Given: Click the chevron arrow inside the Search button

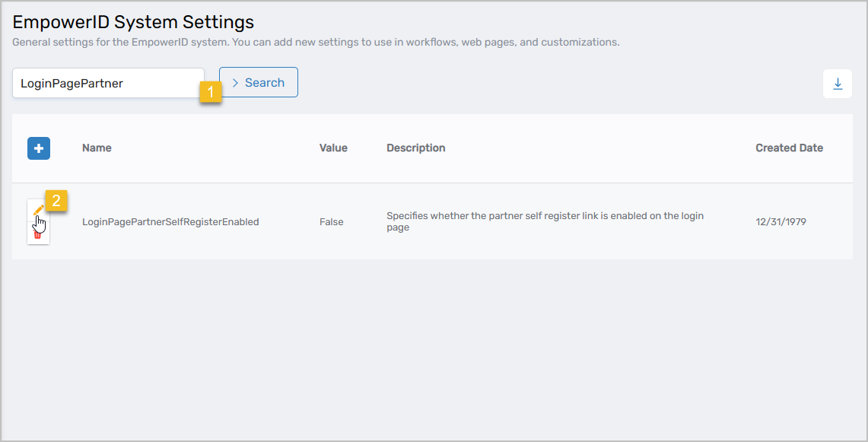Looking at the screenshot, I should click(x=237, y=83).
